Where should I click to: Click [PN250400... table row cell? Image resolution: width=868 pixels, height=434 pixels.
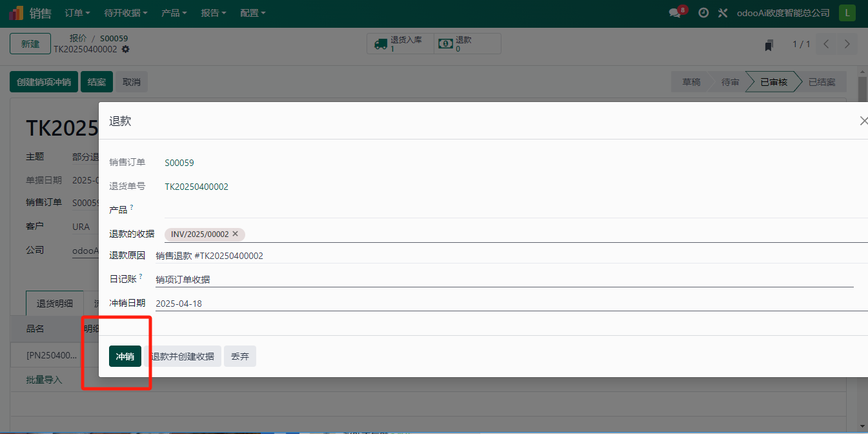(52, 355)
